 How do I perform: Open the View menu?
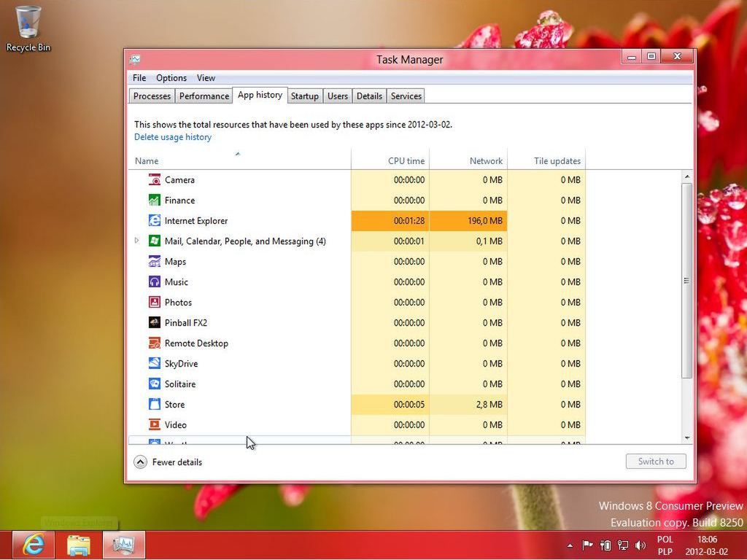[206, 77]
